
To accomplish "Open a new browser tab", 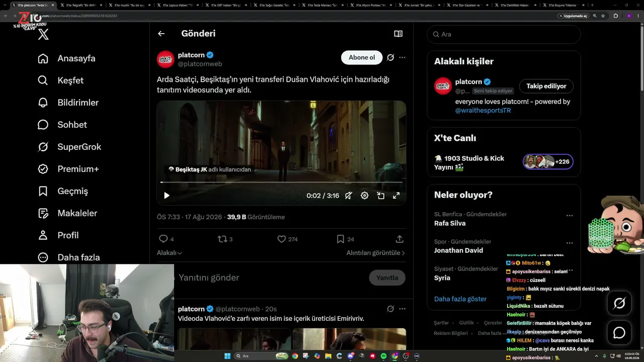I will tap(592, 5).
